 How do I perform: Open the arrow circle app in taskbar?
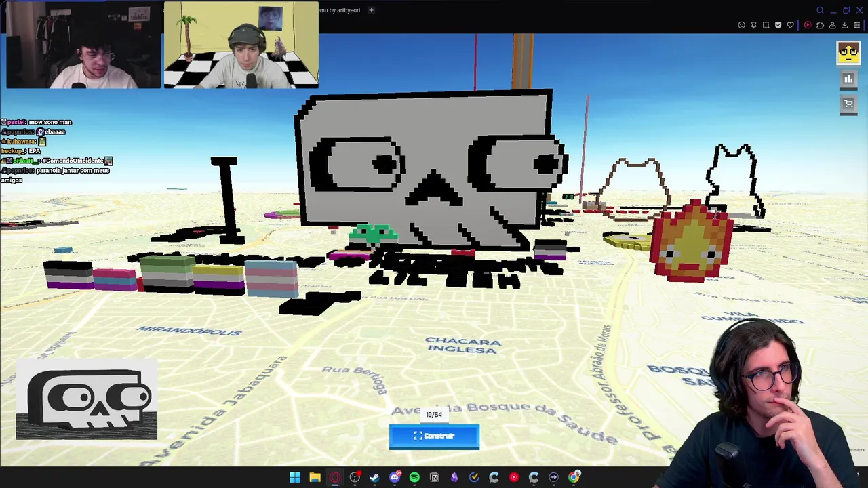553,477
